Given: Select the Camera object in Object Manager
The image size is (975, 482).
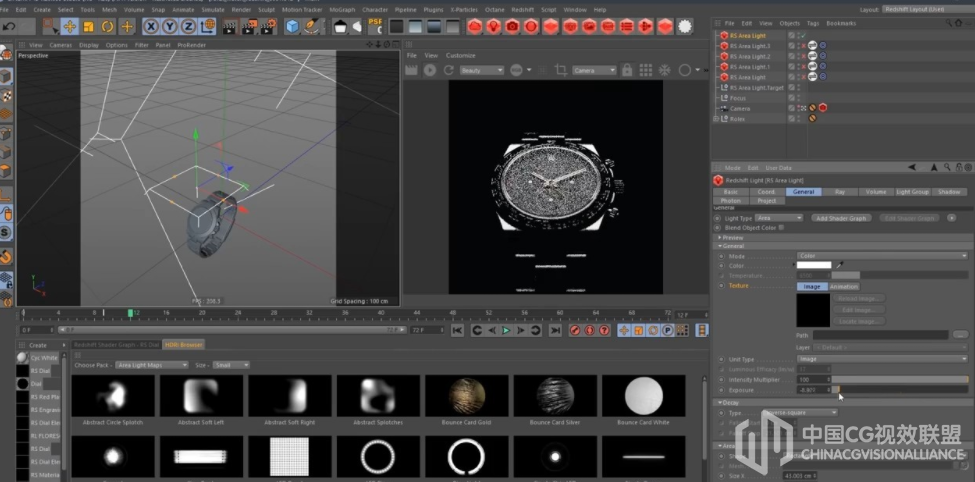Looking at the screenshot, I should click(x=740, y=108).
